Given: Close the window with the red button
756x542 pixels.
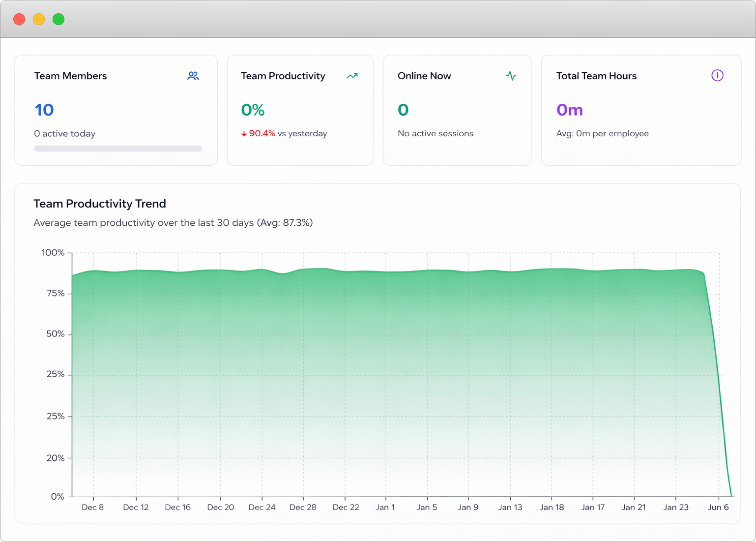Looking at the screenshot, I should 19,19.
